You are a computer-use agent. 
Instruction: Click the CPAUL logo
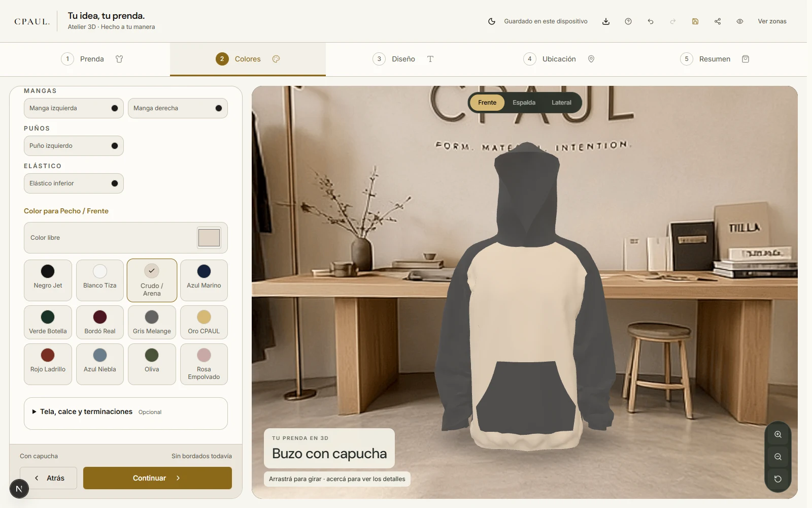click(32, 21)
